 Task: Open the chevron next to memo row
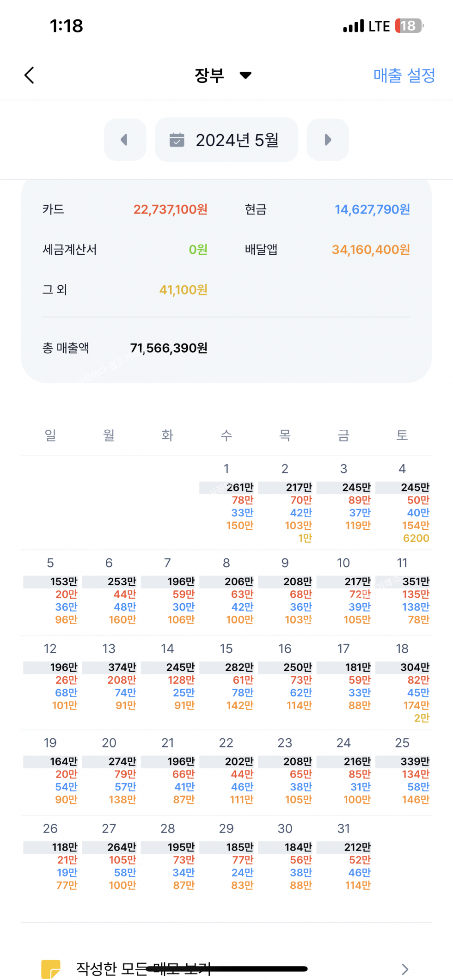[x=405, y=969]
